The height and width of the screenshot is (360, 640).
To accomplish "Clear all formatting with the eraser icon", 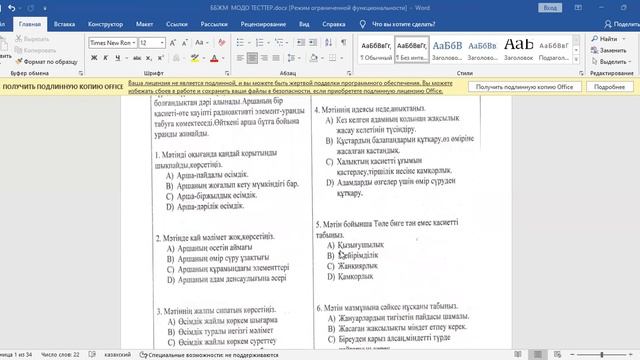I will pyautogui.click(x=222, y=42).
